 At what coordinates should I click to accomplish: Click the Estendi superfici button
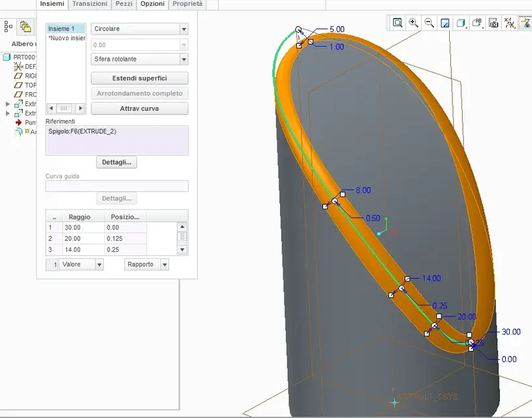pyautogui.click(x=140, y=78)
